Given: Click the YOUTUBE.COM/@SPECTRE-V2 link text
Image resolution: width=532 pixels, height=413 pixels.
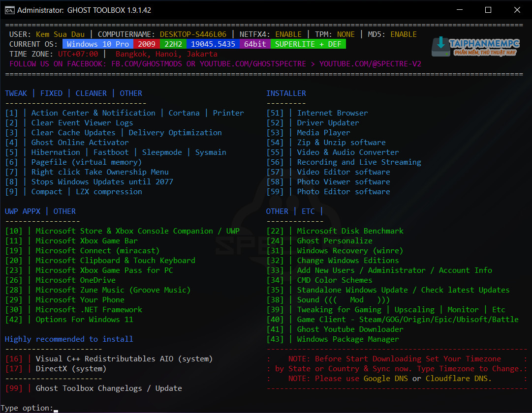Looking at the screenshot, I should (370, 64).
